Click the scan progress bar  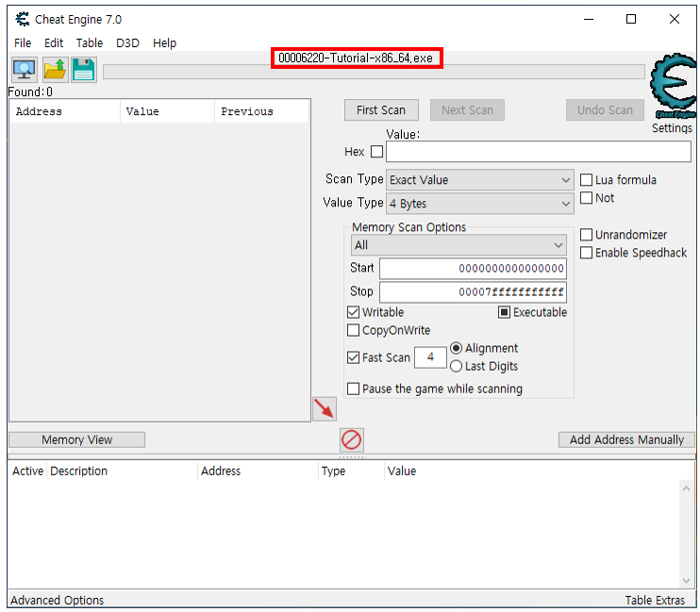374,72
